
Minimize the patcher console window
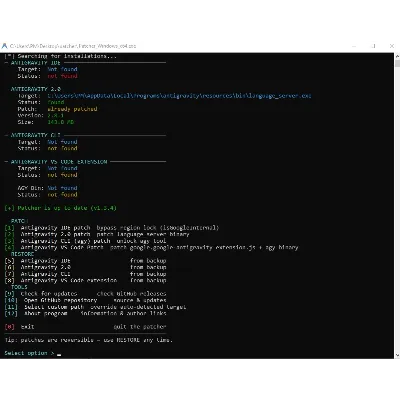click(x=354, y=46)
